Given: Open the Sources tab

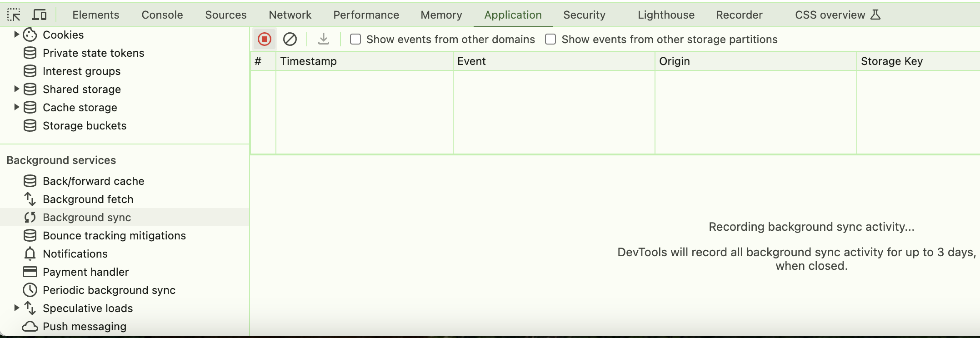Looking at the screenshot, I should coord(226,15).
